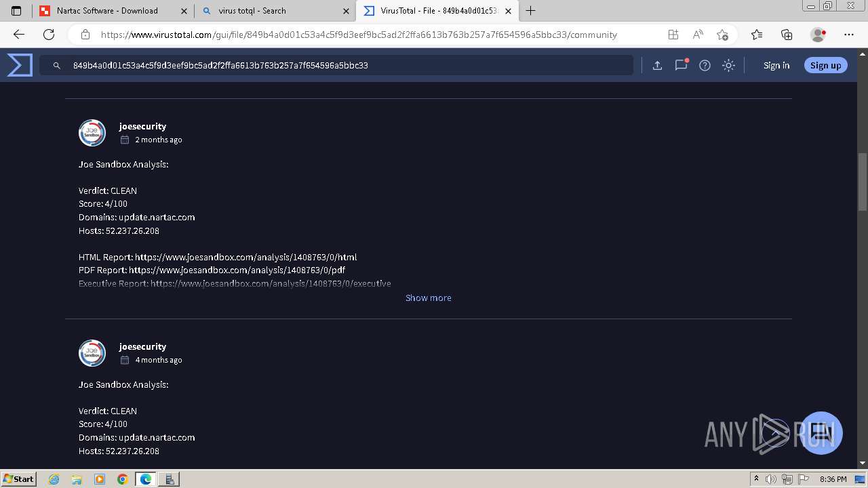Click the site lock info icon

[85, 35]
